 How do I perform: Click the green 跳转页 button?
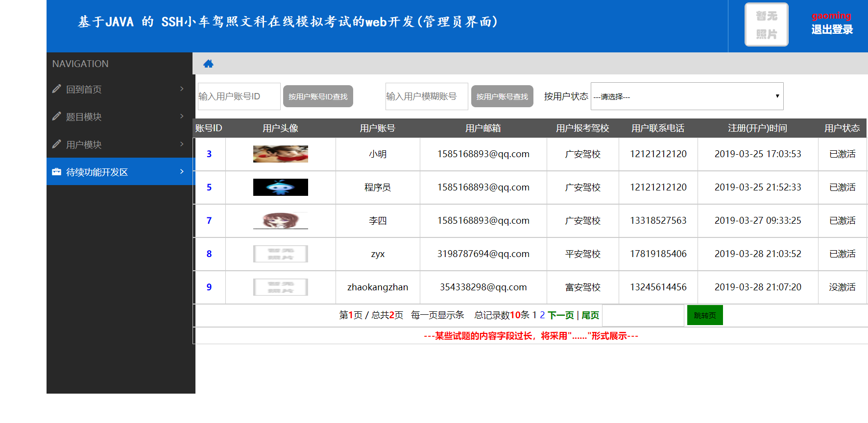click(705, 315)
